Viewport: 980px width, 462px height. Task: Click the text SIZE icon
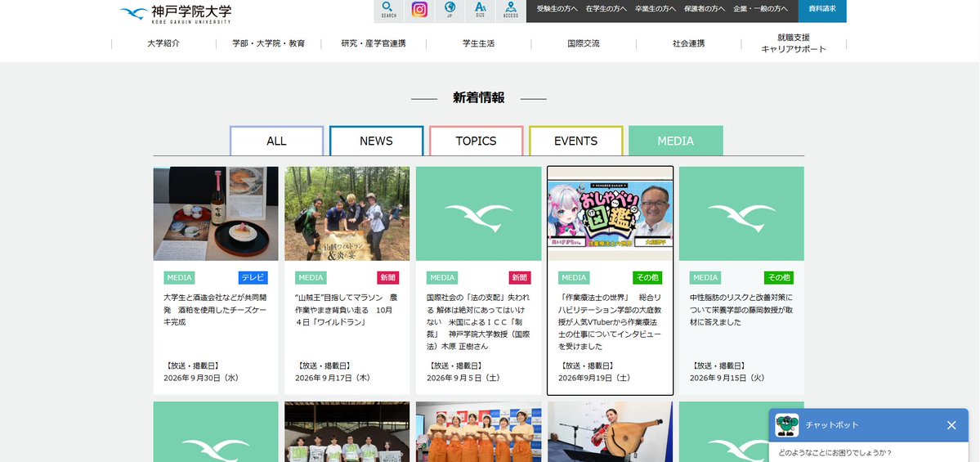[x=480, y=11]
